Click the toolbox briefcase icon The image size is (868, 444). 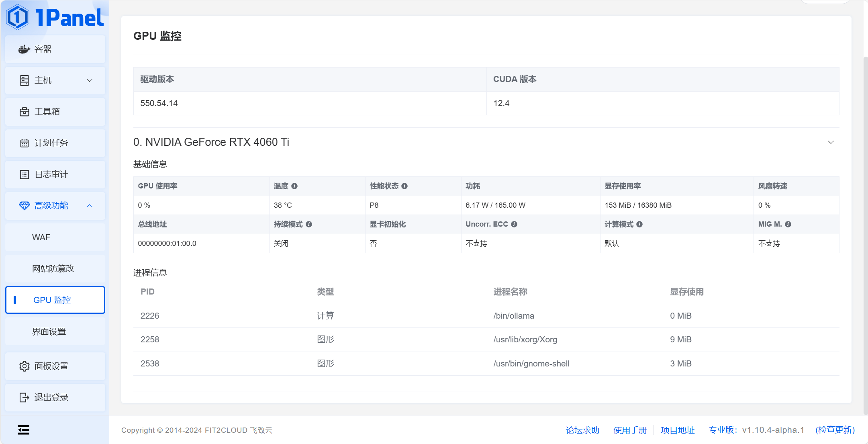click(24, 112)
